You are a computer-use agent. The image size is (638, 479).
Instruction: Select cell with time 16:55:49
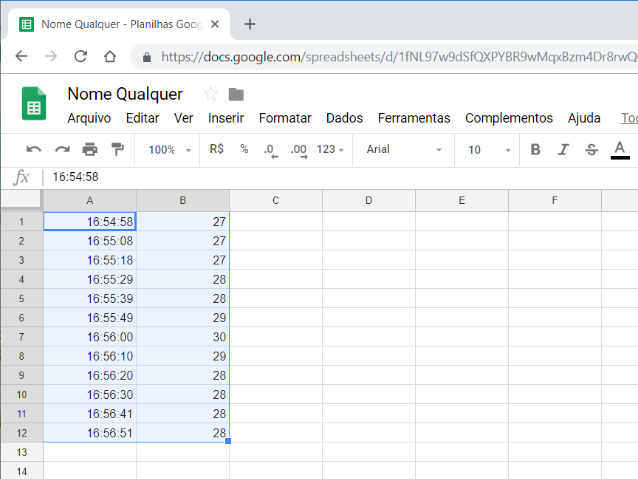(x=90, y=317)
